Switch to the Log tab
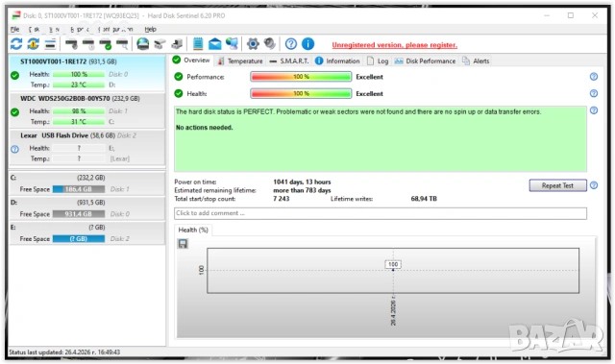615x364 pixels. pos(378,61)
